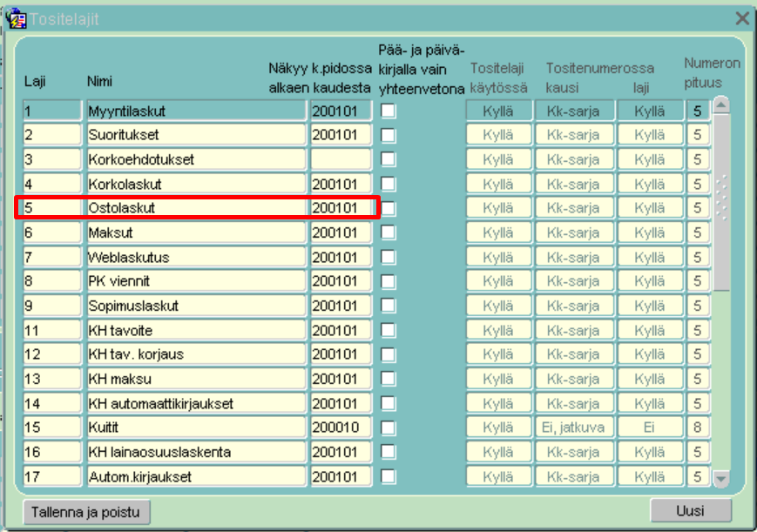Click the Laji field containing 1
Image resolution: width=757 pixels, height=532 pixels.
tap(52, 111)
